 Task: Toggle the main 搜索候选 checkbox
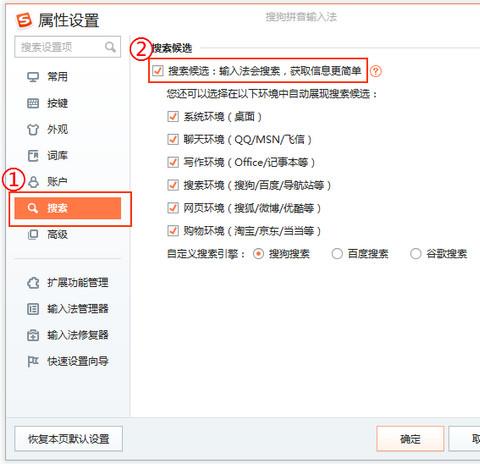(157, 71)
